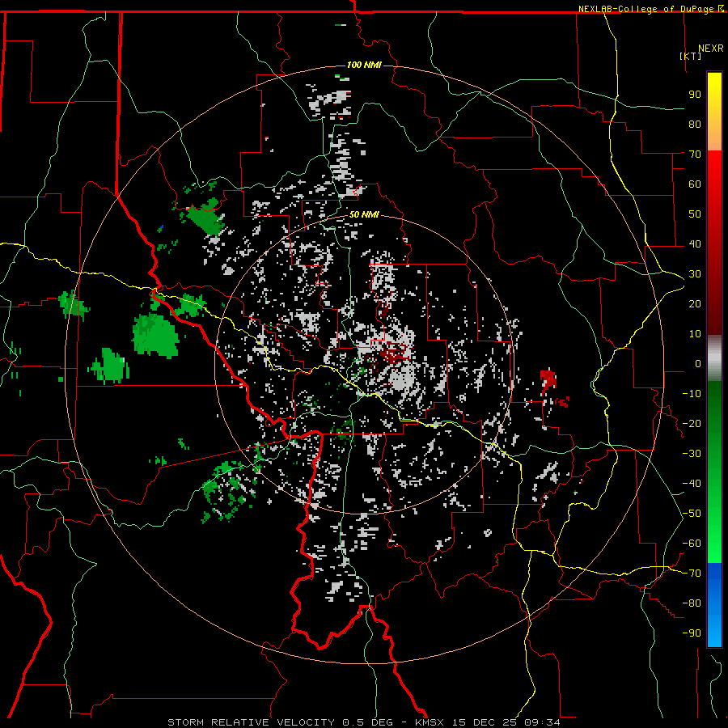Click the 30 value on the velocity scale
Viewport: 728px width, 728px height.
click(695, 274)
